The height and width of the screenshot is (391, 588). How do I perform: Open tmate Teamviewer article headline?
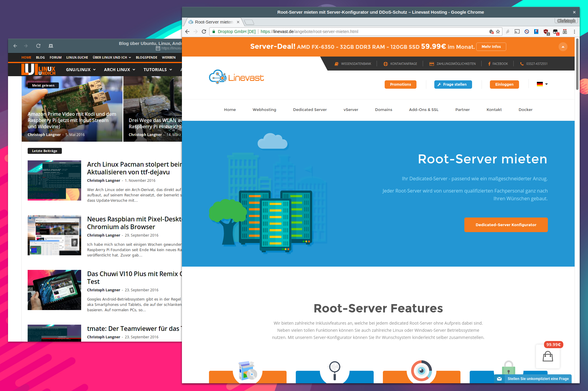(134, 329)
